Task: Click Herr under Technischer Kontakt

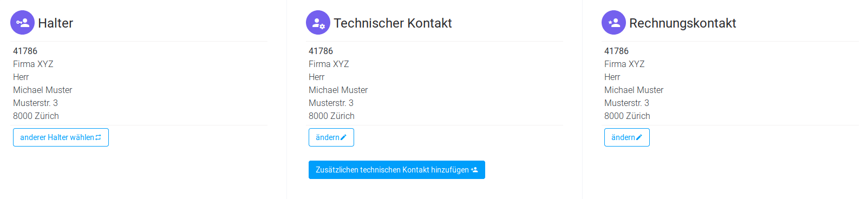Action: [316, 77]
